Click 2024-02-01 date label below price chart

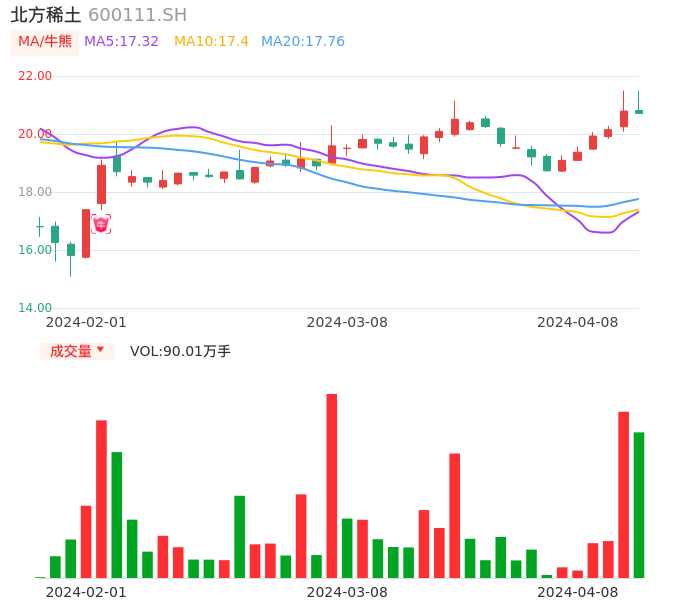[86, 322]
